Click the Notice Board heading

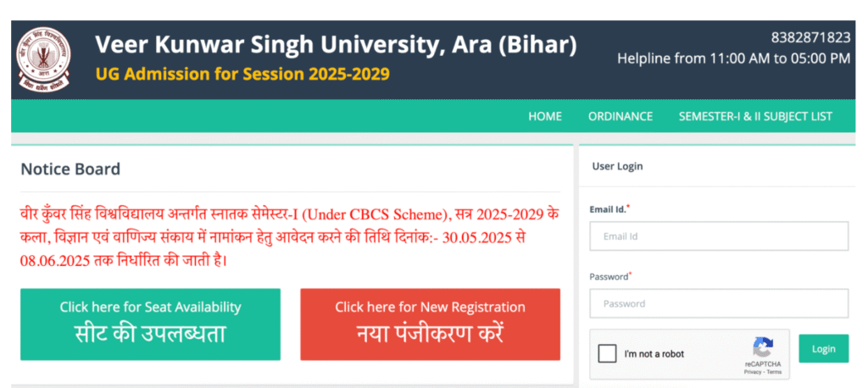point(70,169)
